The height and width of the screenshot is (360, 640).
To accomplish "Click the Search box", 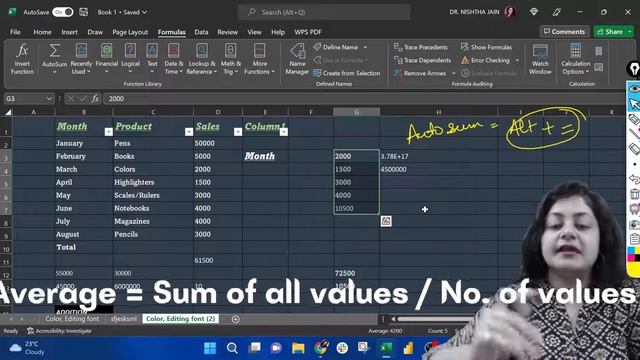I will pos(324,12).
